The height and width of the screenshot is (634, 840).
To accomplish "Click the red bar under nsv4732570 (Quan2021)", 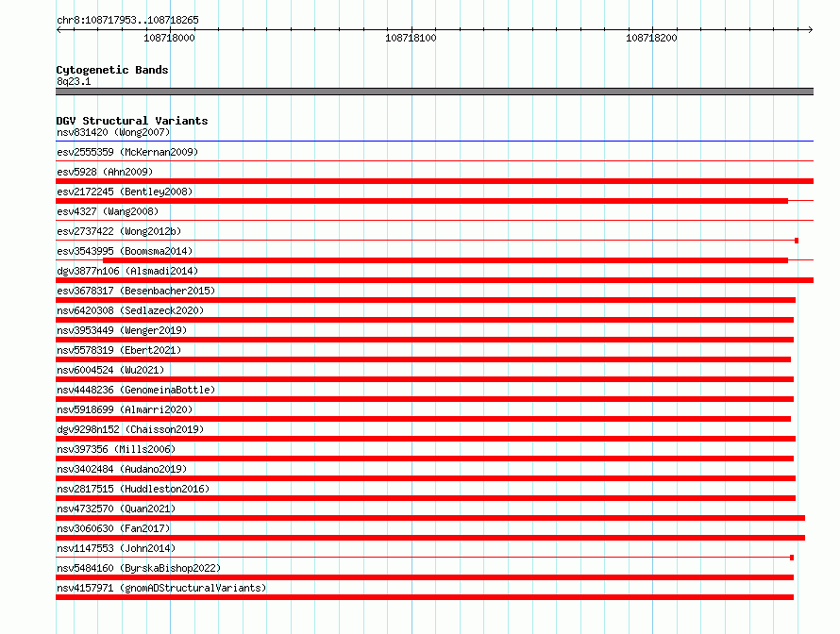I will point(430,518).
